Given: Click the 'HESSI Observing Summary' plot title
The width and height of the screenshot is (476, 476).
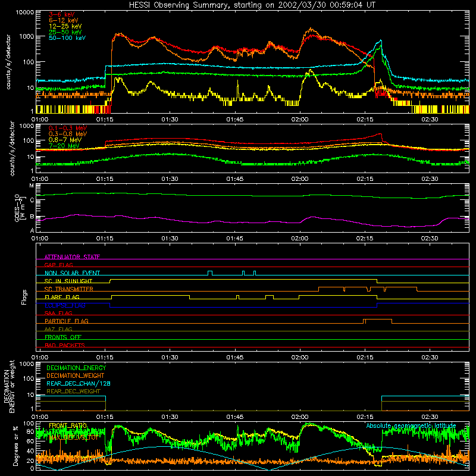Looking at the screenshot, I should (x=252, y=5).
